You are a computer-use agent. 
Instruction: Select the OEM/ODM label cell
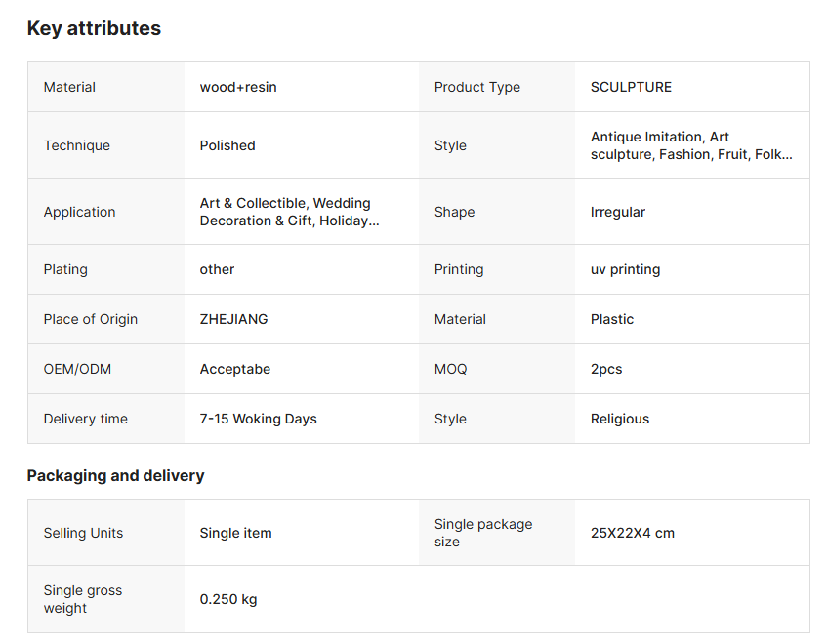point(76,369)
